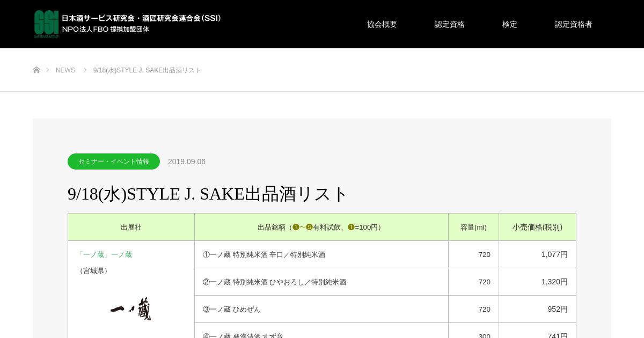The width and height of the screenshot is (644, 338).
Task: Click NPO法人FBO 提携加盟団体 subtitle
Action: (x=105, y=30)
